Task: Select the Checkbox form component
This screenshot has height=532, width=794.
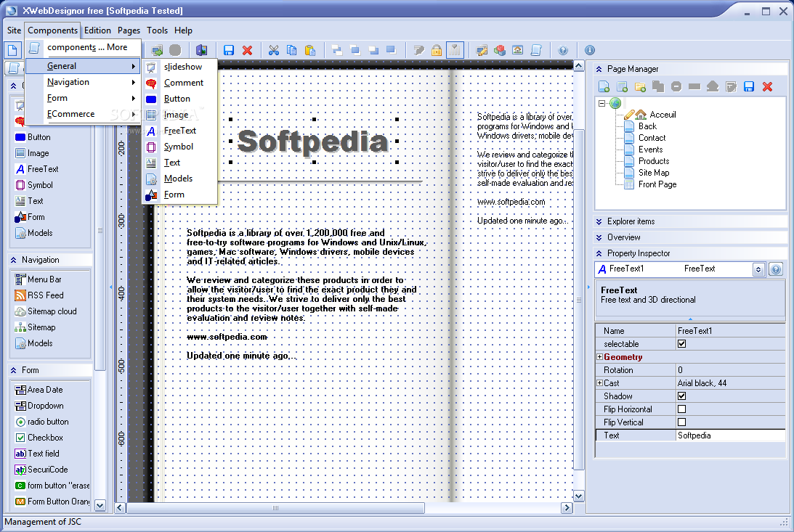Action: click(x=39, y=438)
